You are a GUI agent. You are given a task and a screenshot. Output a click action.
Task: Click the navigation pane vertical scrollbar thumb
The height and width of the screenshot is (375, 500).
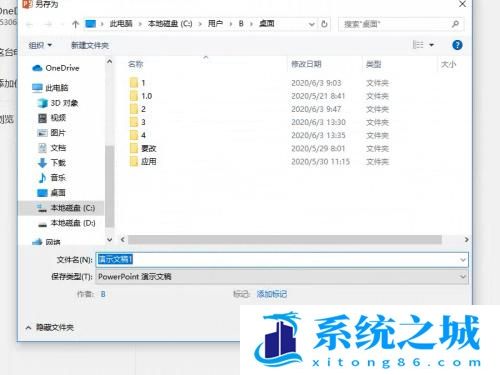(x=110, y=186)
